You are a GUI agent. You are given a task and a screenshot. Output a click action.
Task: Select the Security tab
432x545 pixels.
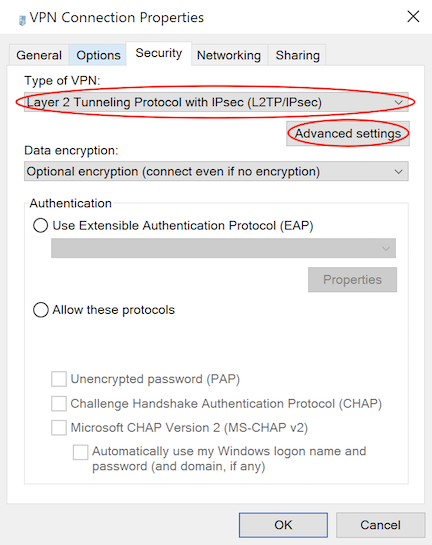159,53
